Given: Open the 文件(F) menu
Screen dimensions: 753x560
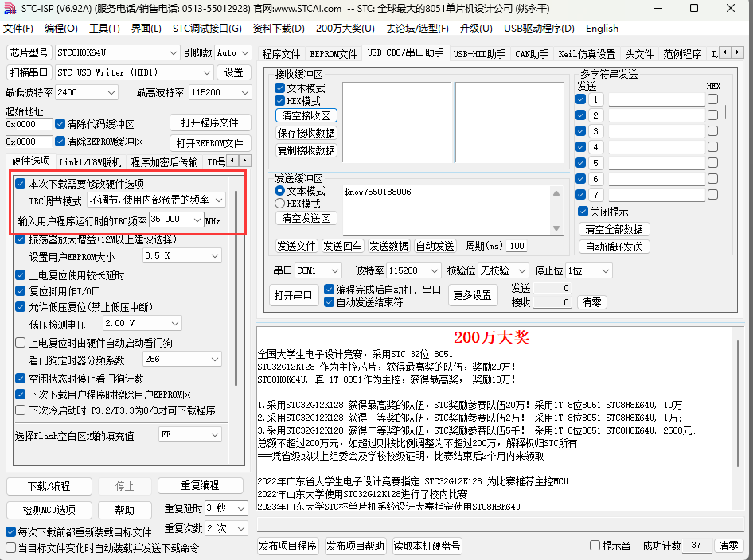Looking at the screenshot, I should [x=18, y=29].
